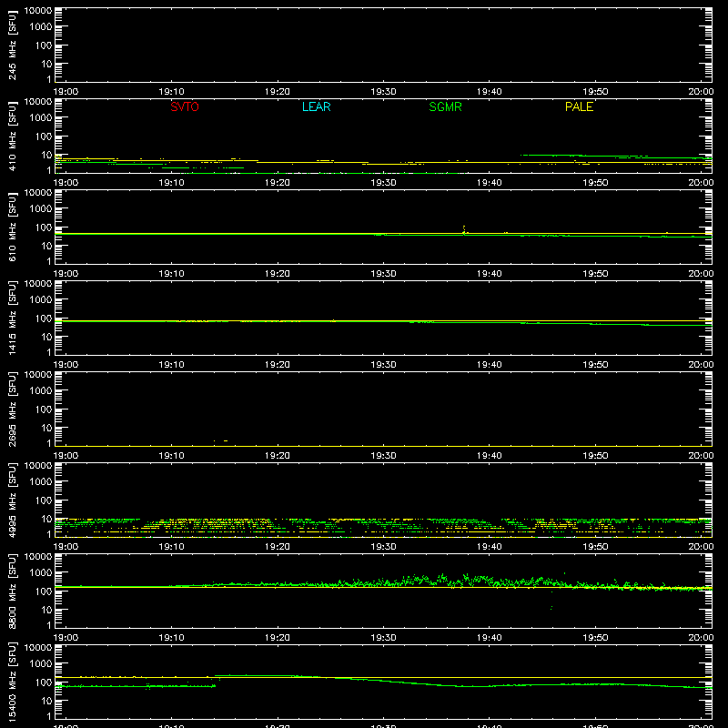The image size is (728, 728).
Task: Click 19:50 time label under 610 MHz panel
Action: pyautogui.click(x=595, y=274)
